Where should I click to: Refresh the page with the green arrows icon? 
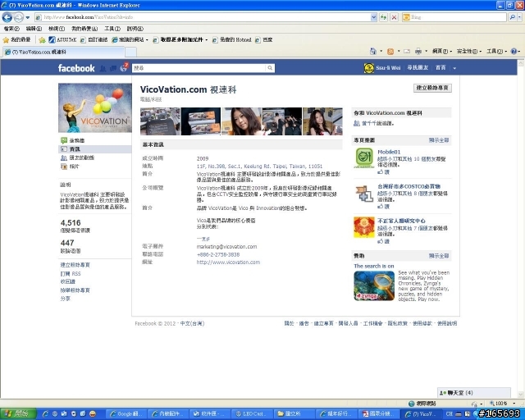tap(383, 17)
